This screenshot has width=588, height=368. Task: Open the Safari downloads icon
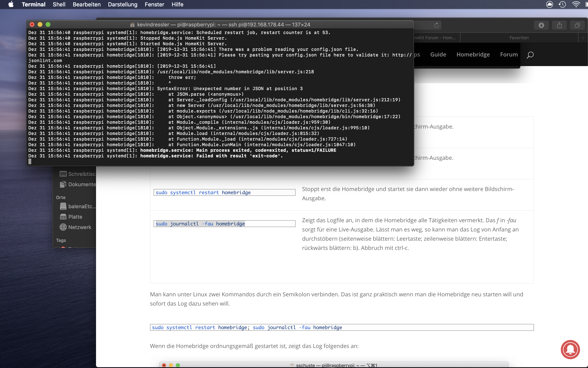541,25
